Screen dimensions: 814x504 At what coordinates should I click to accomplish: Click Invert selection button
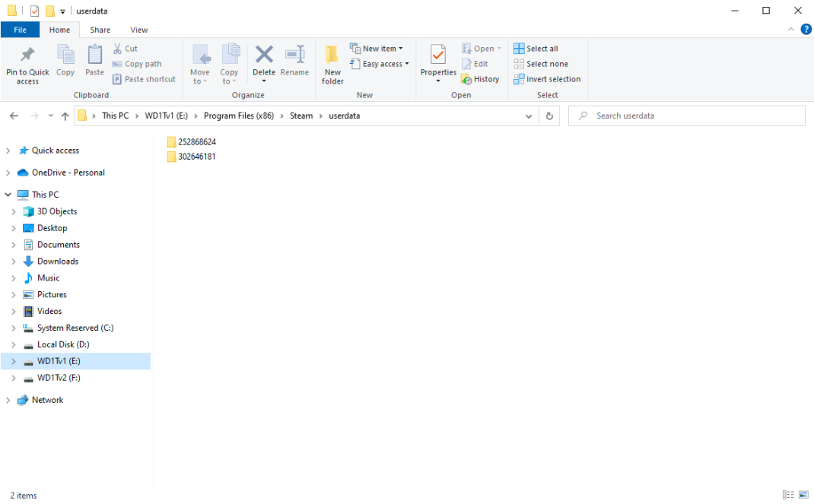tap(547, 79)
